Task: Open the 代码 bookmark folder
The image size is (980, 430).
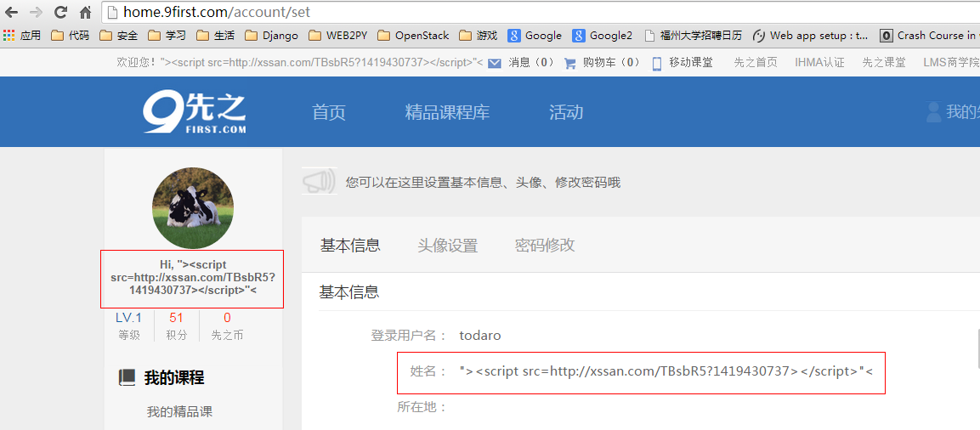Action: [70, 36]
